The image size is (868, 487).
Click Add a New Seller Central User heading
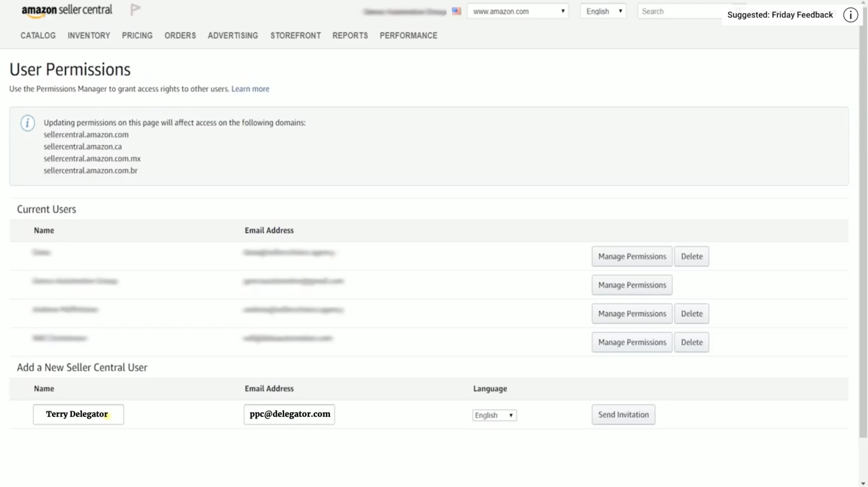82,368
